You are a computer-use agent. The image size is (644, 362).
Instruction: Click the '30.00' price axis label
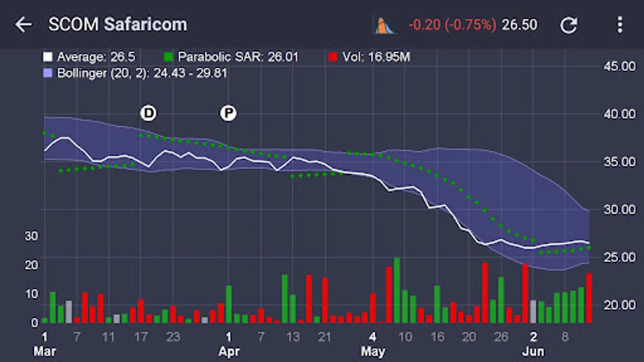pyautogui.click(x=619, y=210)
